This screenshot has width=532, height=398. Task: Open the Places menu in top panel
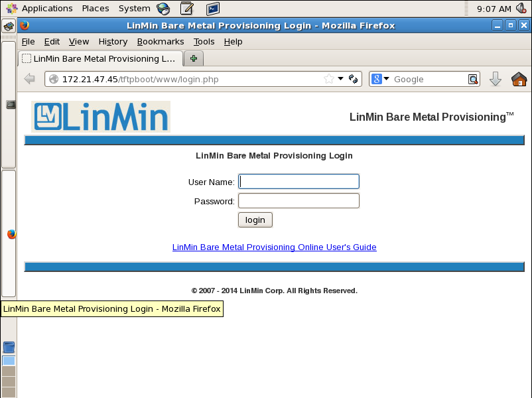tap(96, 9)
